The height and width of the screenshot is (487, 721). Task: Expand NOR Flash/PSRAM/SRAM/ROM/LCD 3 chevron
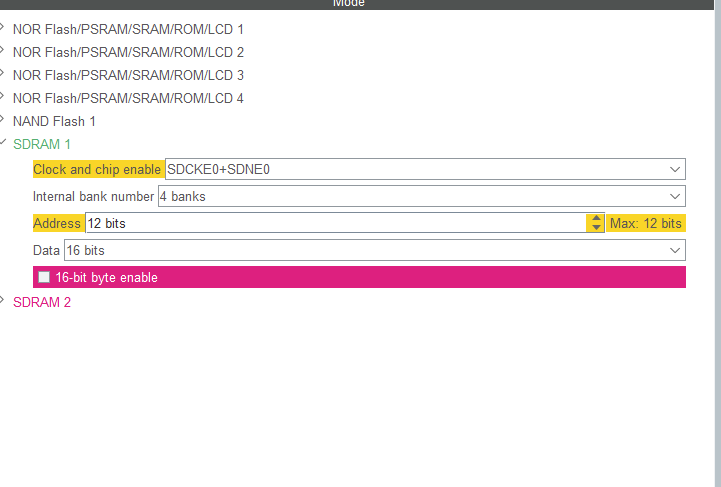[x=2, y=73]
